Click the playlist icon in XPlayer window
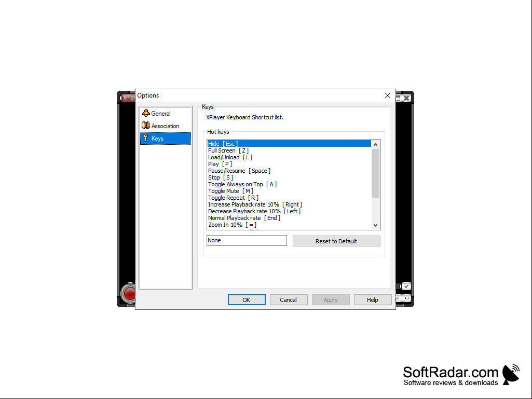532x399 pixels. [x=406, y=298]
